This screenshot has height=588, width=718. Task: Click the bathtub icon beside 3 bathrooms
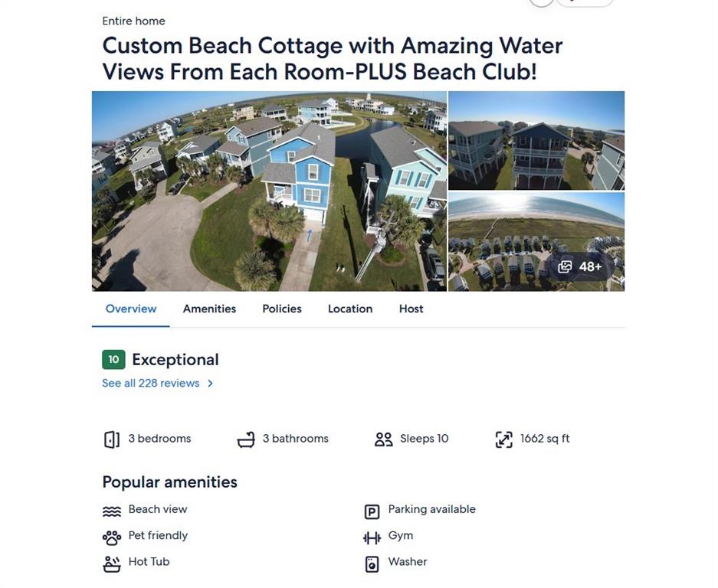coord(246,439)
